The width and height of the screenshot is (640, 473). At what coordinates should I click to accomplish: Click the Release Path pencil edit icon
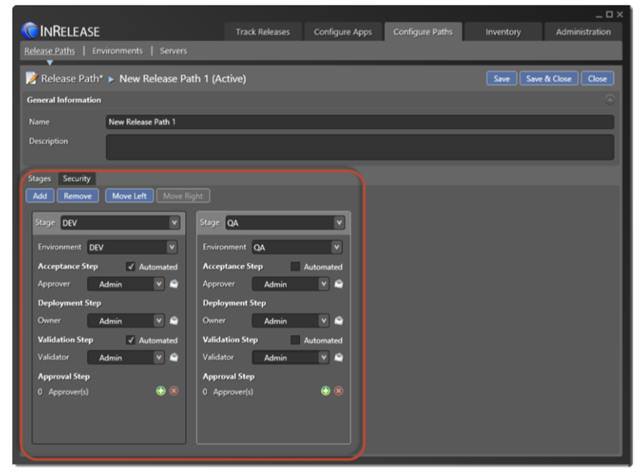31,78
